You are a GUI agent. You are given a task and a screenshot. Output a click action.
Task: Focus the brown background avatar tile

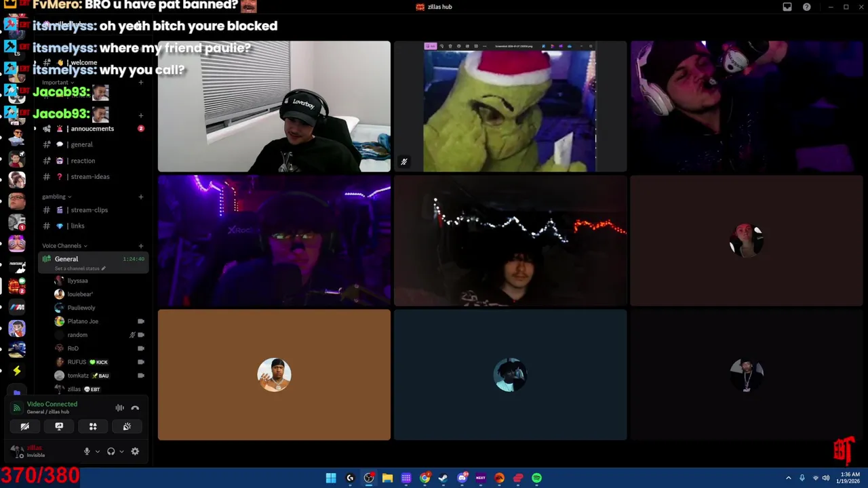click(274, 375)
